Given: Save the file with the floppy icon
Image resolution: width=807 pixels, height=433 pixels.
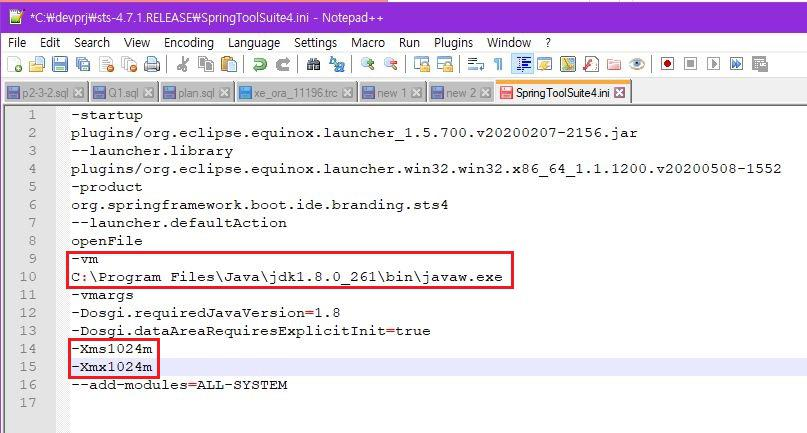Looking at the screenshot, I should tap(60, 64).
